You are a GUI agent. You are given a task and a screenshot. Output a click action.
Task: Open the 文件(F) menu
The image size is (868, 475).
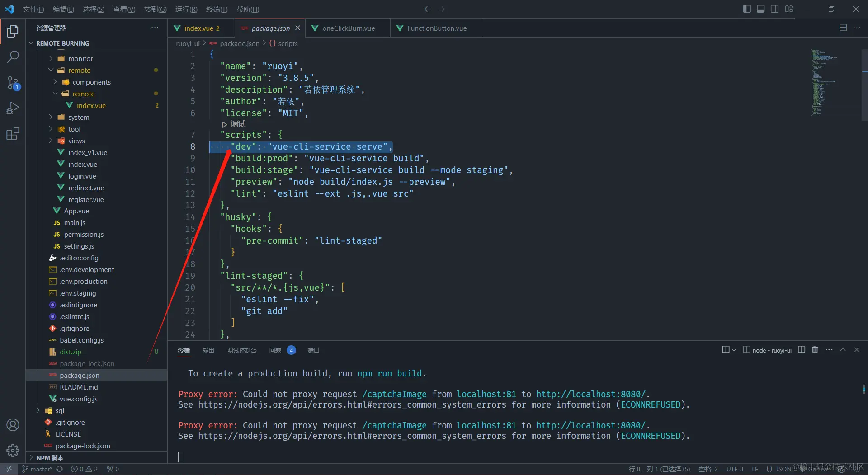tap(33, 9)
